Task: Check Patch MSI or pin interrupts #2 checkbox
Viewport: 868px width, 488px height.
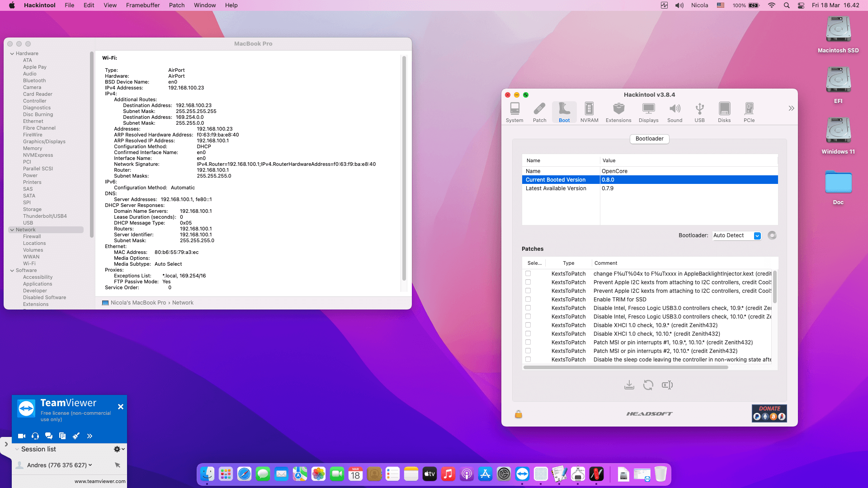Action: [x=528, y=351]
